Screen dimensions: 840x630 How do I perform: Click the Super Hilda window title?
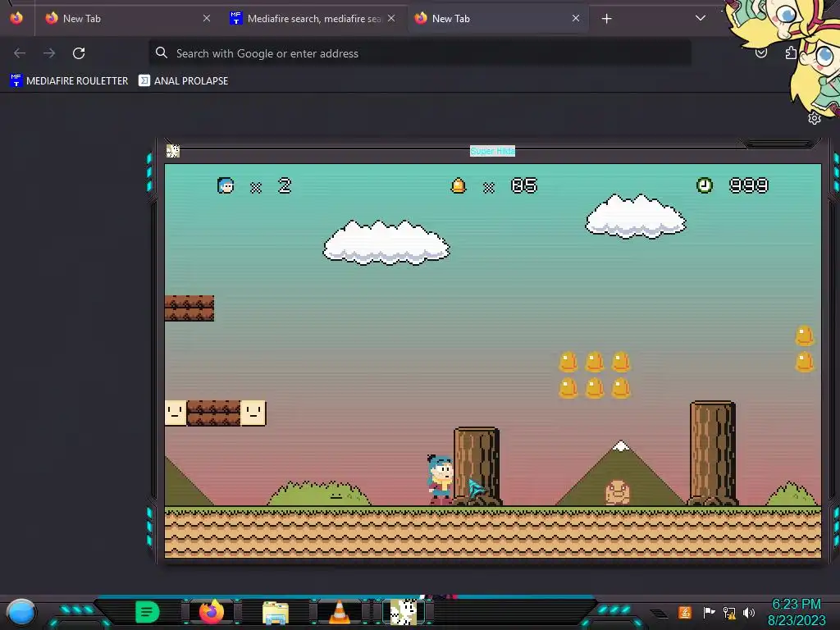[492, 151]
